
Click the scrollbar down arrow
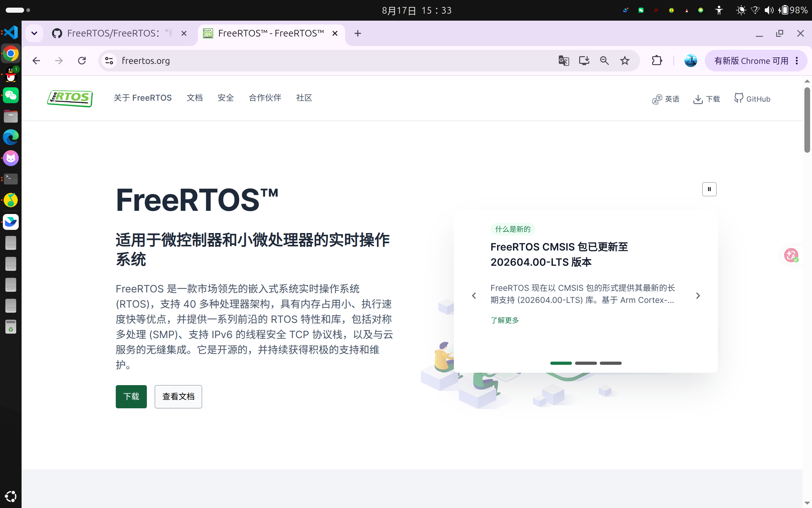[x=807, y=503]
